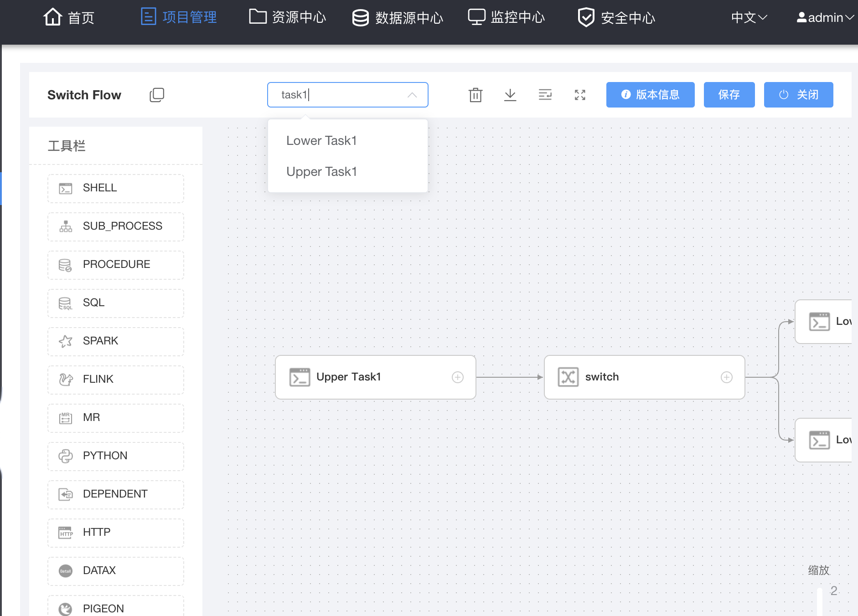
Task: Open 项目管理 project management
Action: click(x=179, y=17)
